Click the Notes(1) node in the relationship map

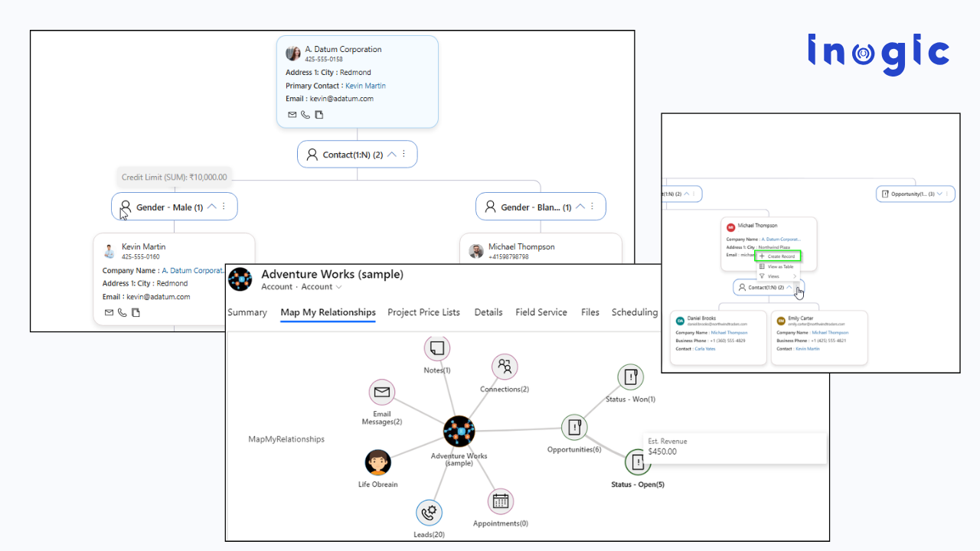[436, 348]
